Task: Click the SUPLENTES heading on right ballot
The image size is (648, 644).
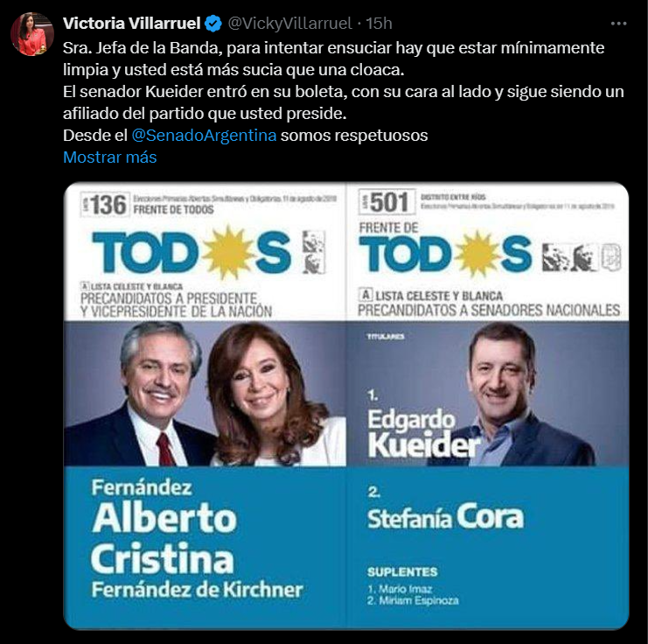Action: tap(402, 572)
